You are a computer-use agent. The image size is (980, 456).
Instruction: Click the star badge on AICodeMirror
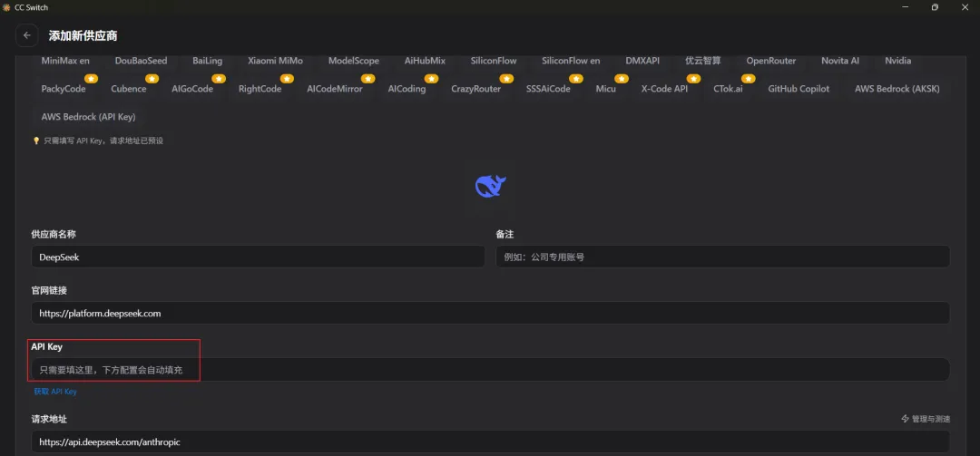point(368,79)
